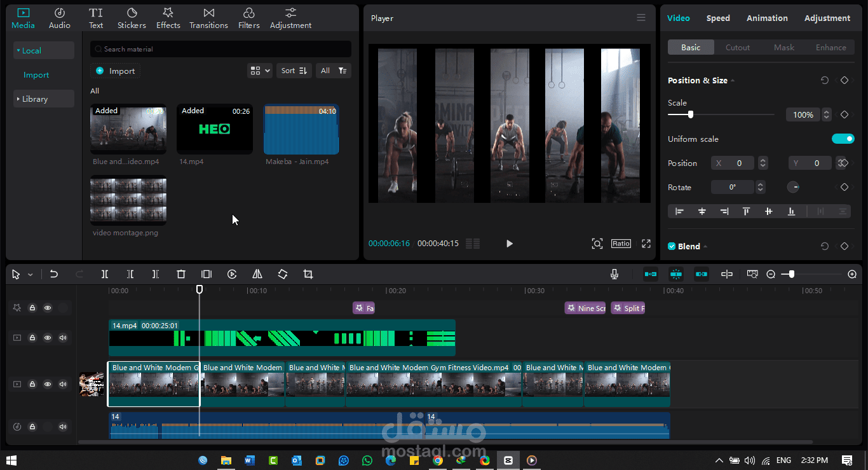Select the Cutout sub-tab

[x=738, y=47]
